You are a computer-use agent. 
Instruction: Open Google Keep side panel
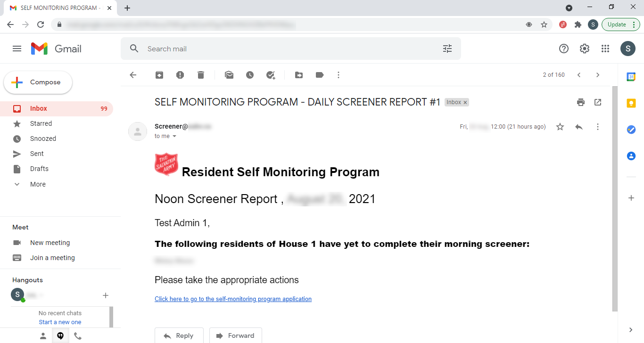pos(631,103)
